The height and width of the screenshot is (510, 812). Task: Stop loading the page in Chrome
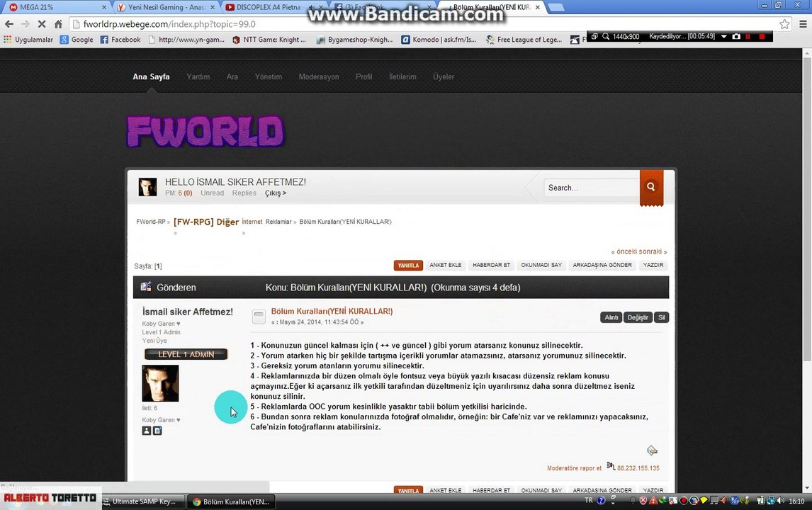pos(42,24)
